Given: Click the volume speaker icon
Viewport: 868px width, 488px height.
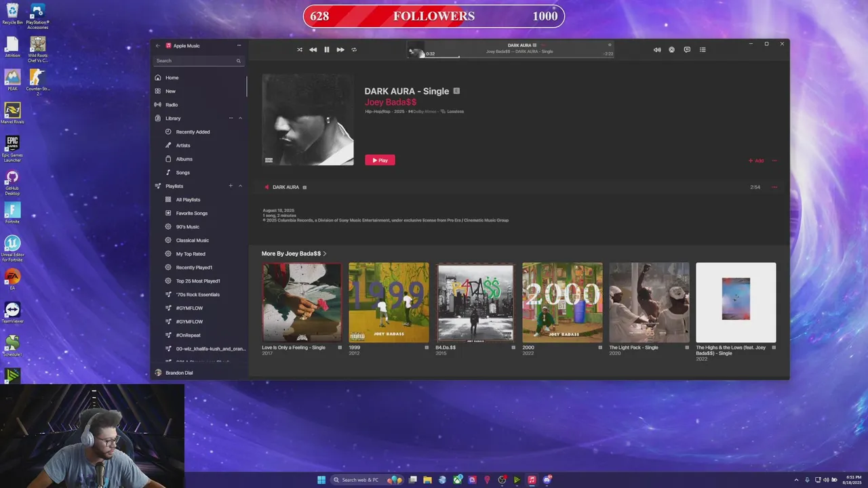Looking at the screenshot, I should pyautogui.click(x=656, y=49).
